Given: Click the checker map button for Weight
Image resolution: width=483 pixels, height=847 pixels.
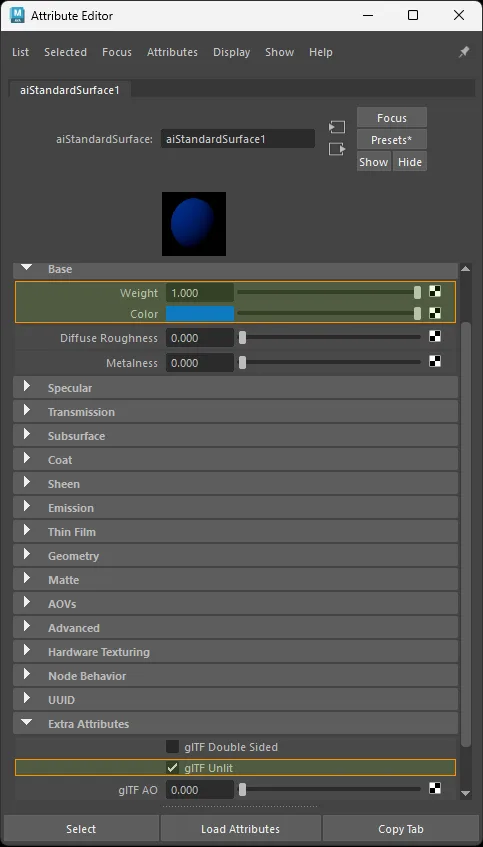Looking at the screenshot, I should pyautogui.click(x=434, y=292).
